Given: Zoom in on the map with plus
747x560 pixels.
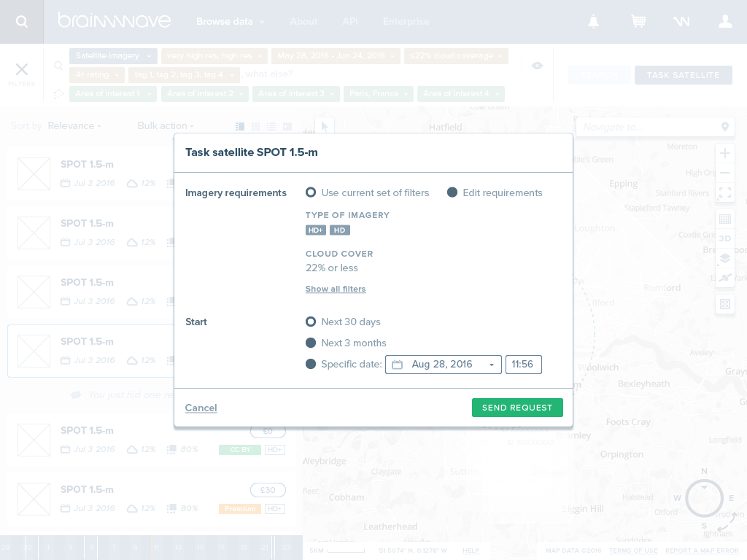Looking at the screenshot, I should click(x=725, y=153).
